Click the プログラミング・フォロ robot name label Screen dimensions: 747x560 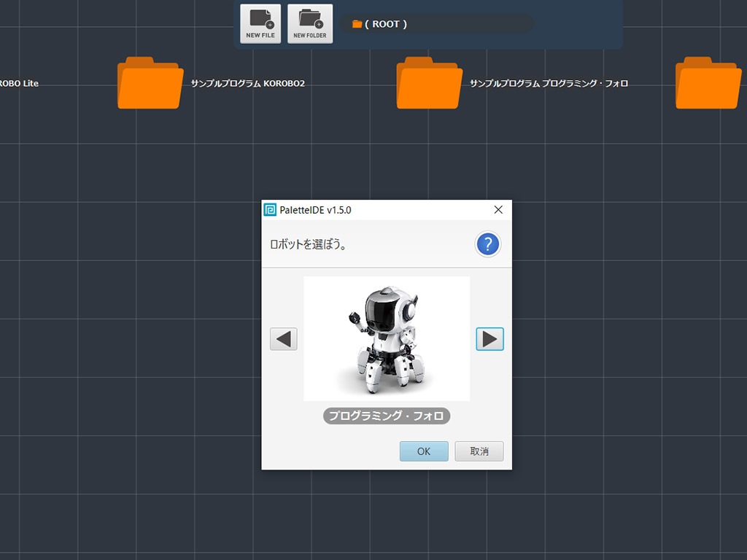[x=387, y=416]
